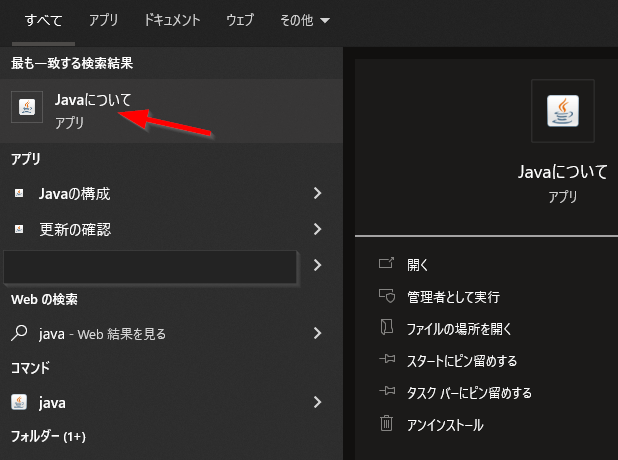Select java - Web 結果を見る
This screenshot has width=618, height=460.
point(171,333)
